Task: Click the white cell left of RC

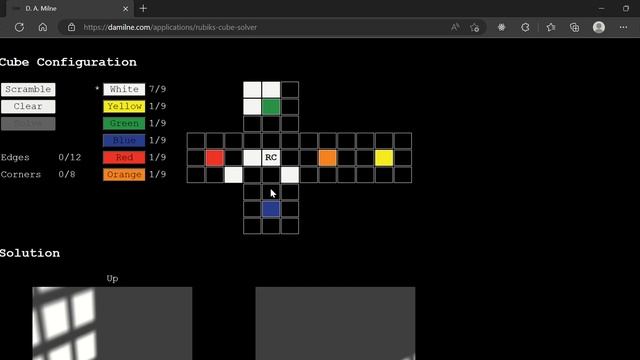Action: (252, 158)
